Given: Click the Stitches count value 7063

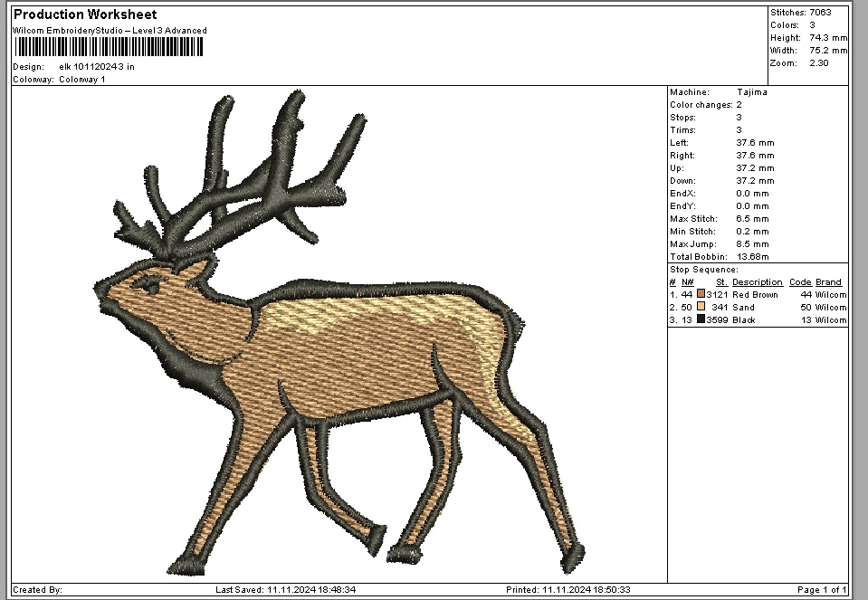Looking at the screenshot, I should pos(819,13).
